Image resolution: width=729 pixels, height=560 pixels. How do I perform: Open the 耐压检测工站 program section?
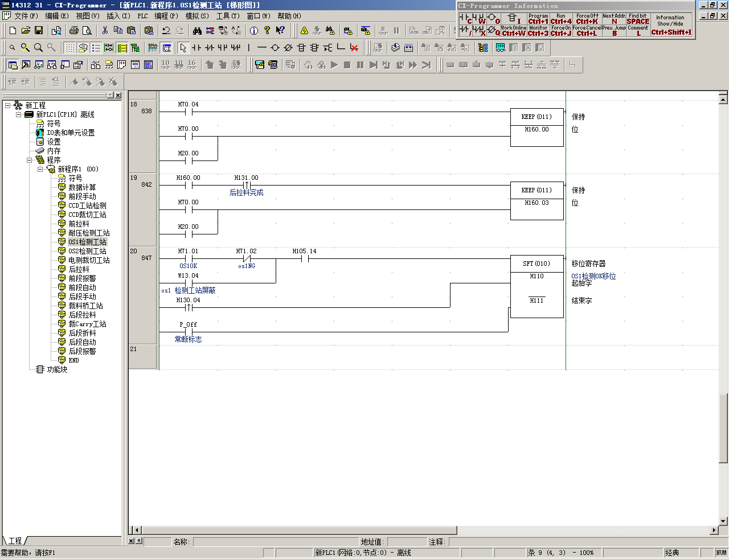89,233
